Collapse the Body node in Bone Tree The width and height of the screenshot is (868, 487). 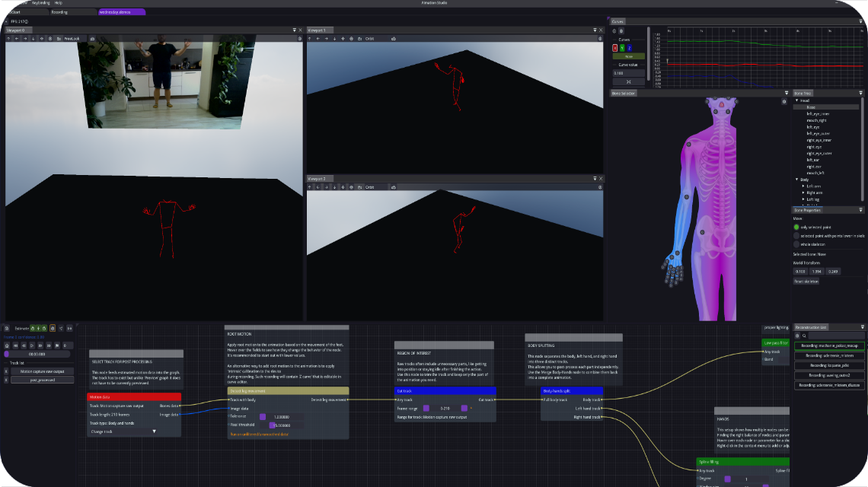click(x=796, y=180)
